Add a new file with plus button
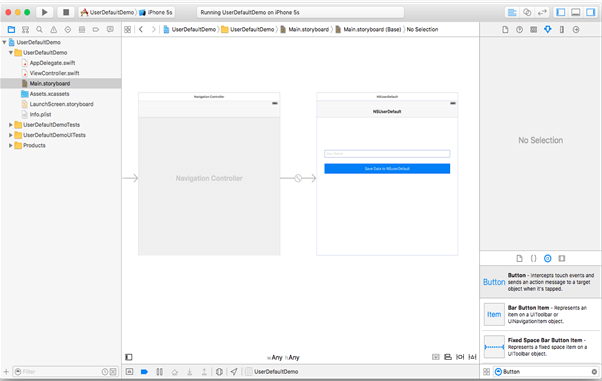Viewport: 602px width, 381px height. point(6,372)
